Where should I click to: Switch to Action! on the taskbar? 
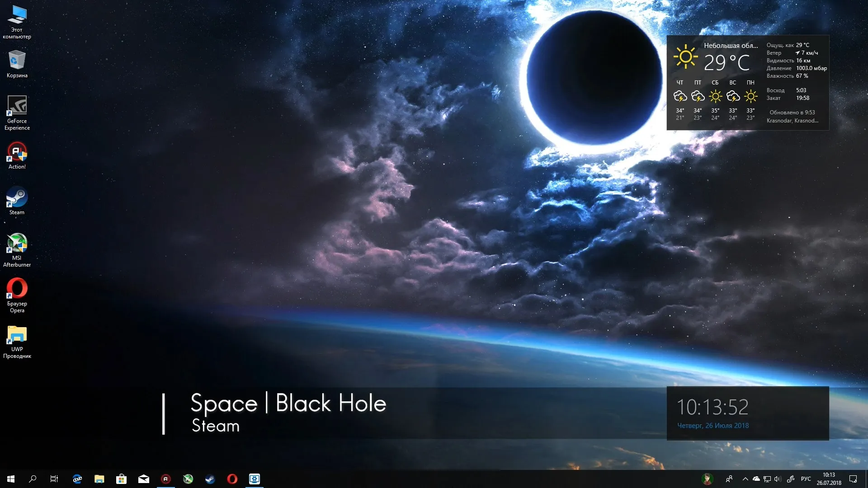pyautogui.click(x=166, y=479)
